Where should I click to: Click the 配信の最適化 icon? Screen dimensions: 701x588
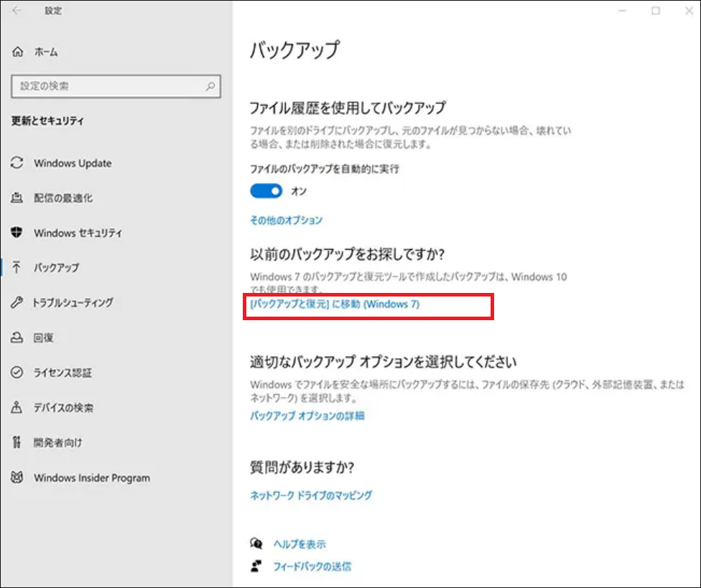(x=17, y=197)
